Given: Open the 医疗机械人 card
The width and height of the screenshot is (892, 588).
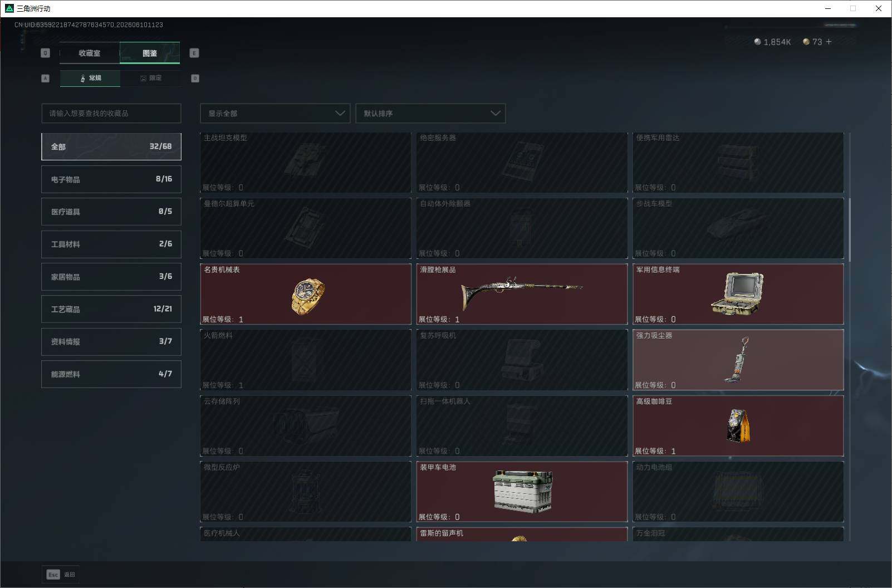Looking at the screenshot, I should click(306, 534).
